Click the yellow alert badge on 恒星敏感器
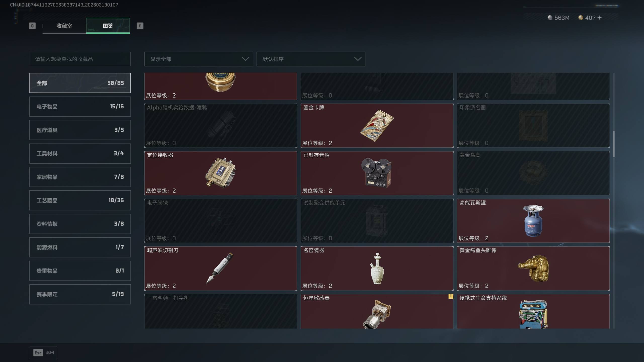Screen dimensions: 644x362 click(451, 296)
